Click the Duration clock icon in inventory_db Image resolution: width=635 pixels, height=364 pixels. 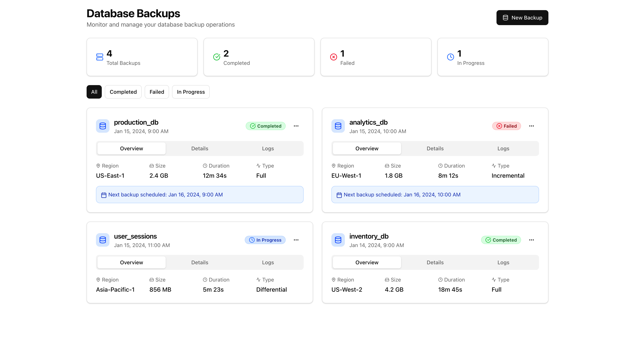440,280
